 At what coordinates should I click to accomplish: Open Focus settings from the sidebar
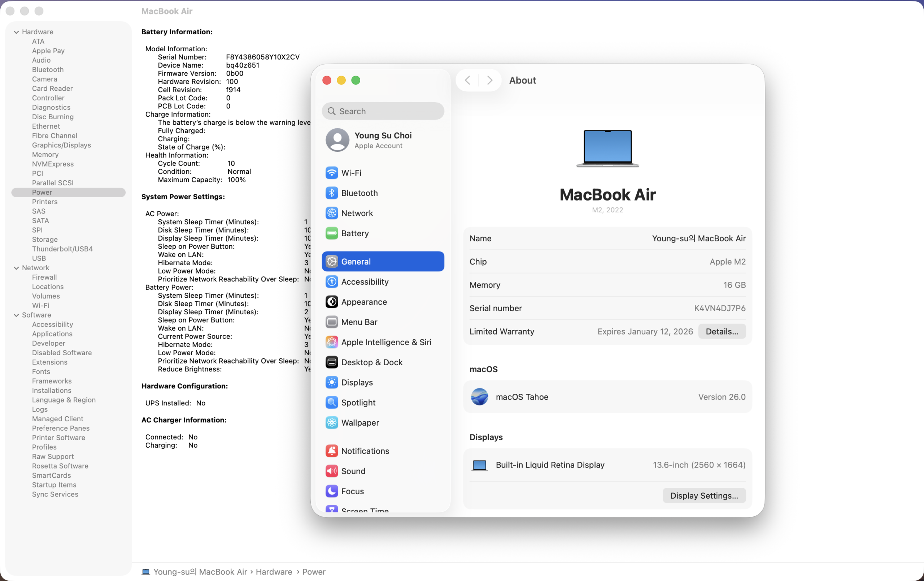pos(352,491)
